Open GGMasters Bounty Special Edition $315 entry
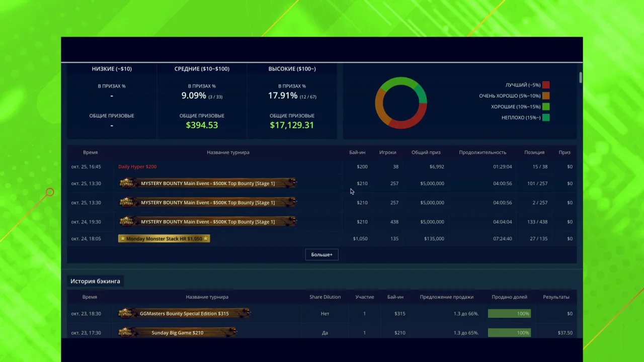 184,313
